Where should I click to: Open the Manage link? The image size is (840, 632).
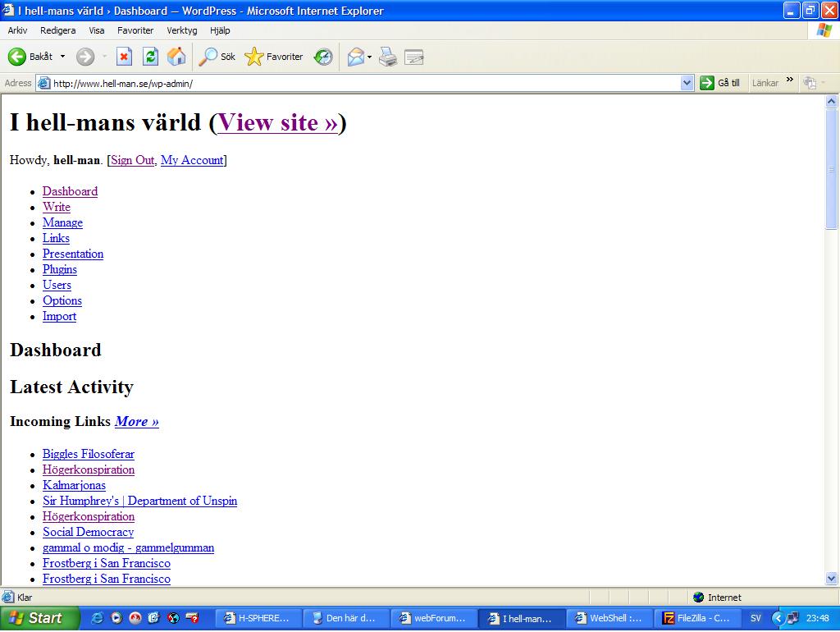62,222
